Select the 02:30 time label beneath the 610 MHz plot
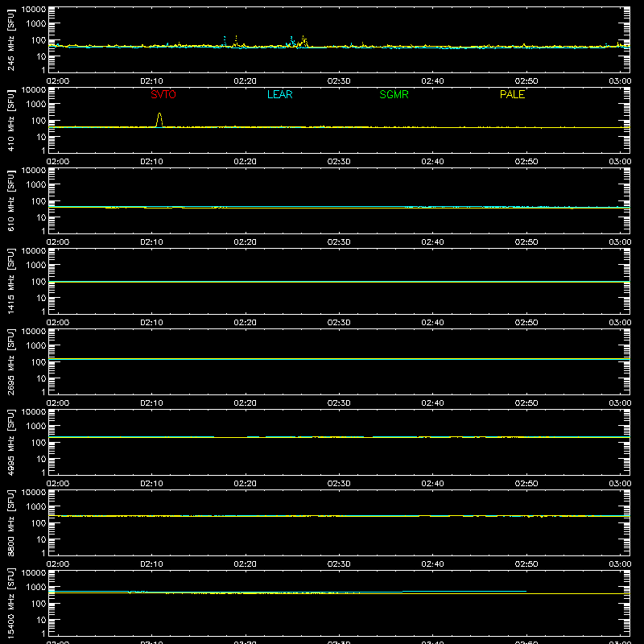Viewport: 644px width, 644px height. click(339, 242)
